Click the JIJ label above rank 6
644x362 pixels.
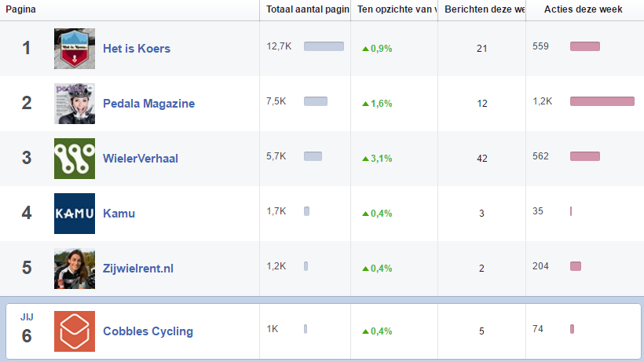(27, 317)
